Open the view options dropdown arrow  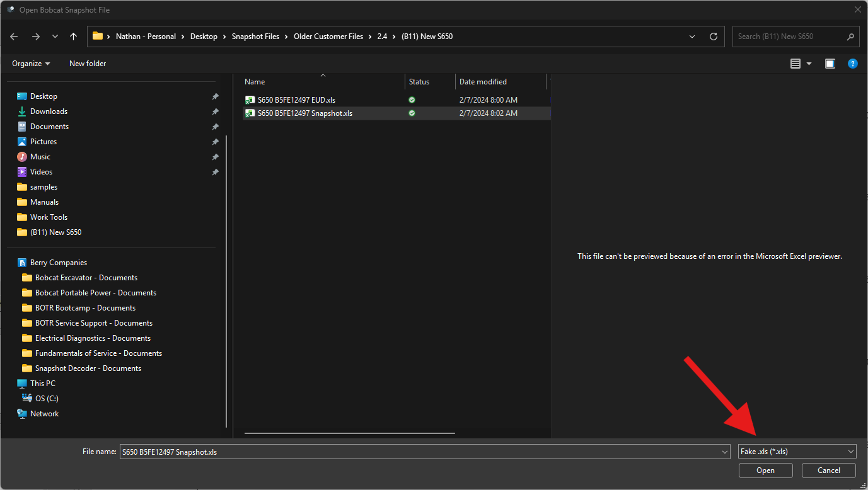coord(809,64)
